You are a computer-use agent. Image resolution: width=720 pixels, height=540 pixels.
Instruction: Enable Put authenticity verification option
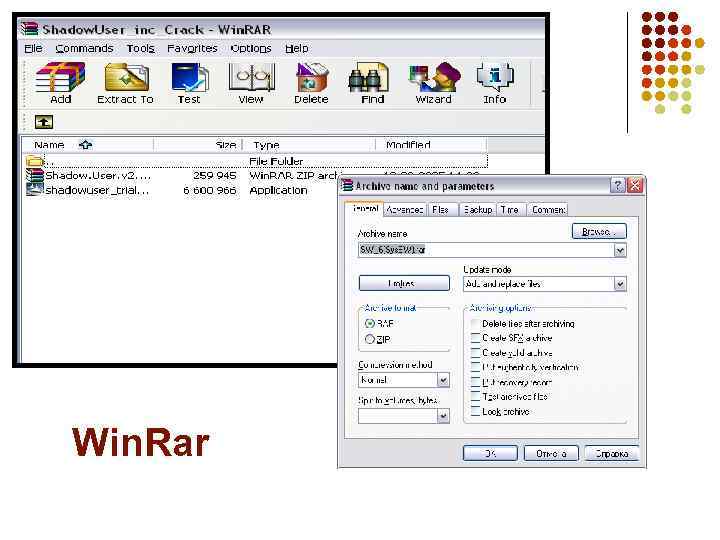475,367
